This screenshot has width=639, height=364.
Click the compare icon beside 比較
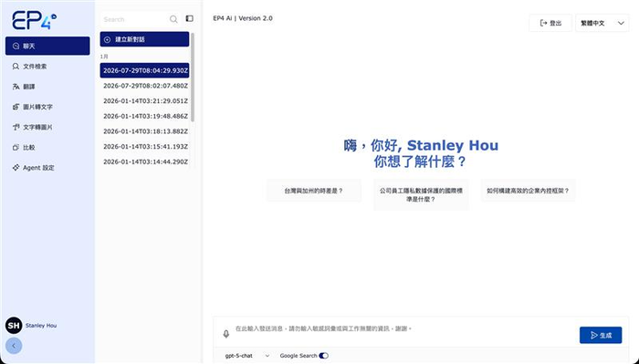tap(16, 148)
